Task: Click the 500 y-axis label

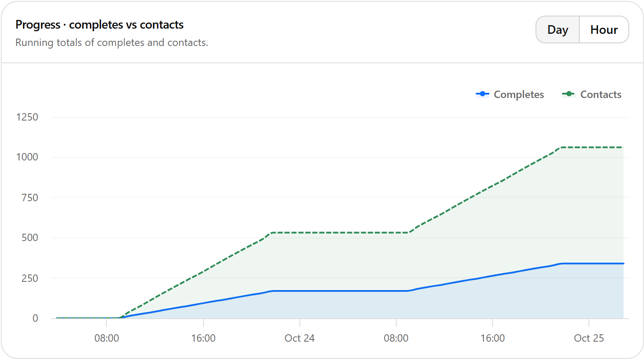Action: (x=30, y=238)
